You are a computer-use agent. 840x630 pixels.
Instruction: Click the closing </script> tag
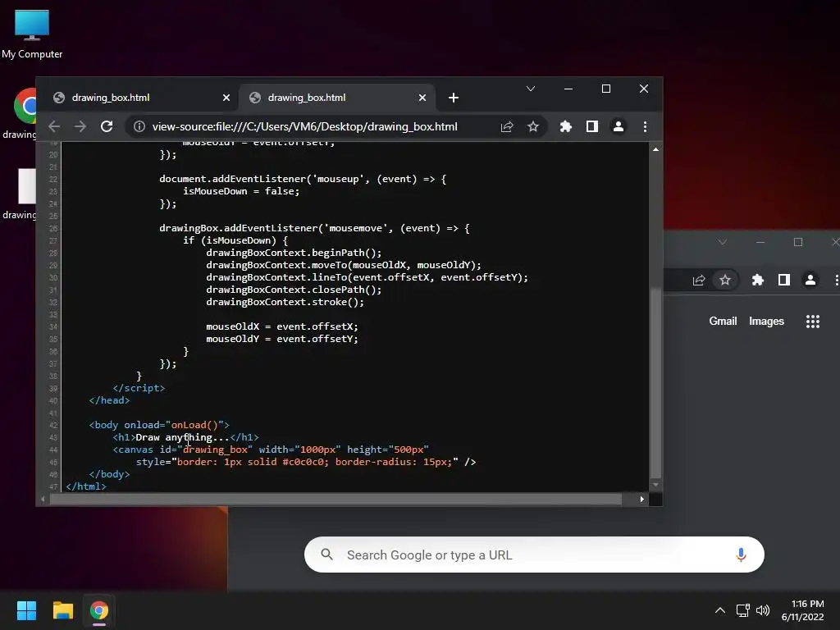click(139, 388)
